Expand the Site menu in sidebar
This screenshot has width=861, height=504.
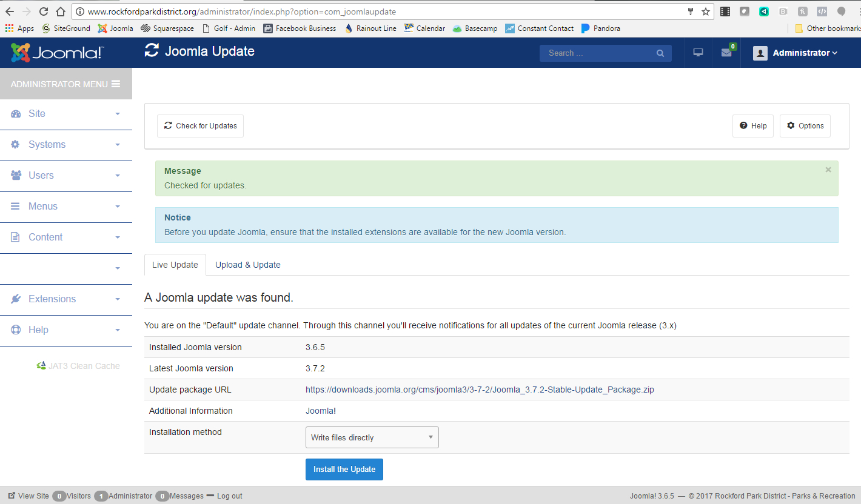point(66,114)
